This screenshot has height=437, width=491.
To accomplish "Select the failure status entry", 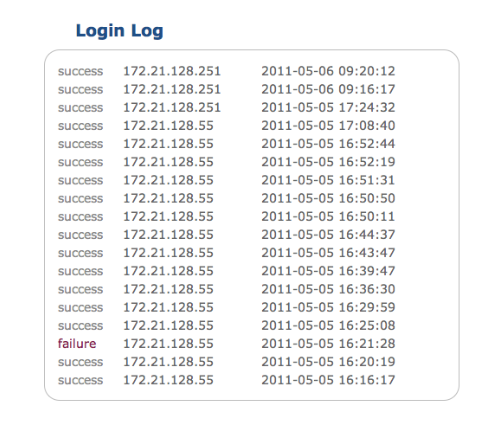I will [x=77, y=344].
